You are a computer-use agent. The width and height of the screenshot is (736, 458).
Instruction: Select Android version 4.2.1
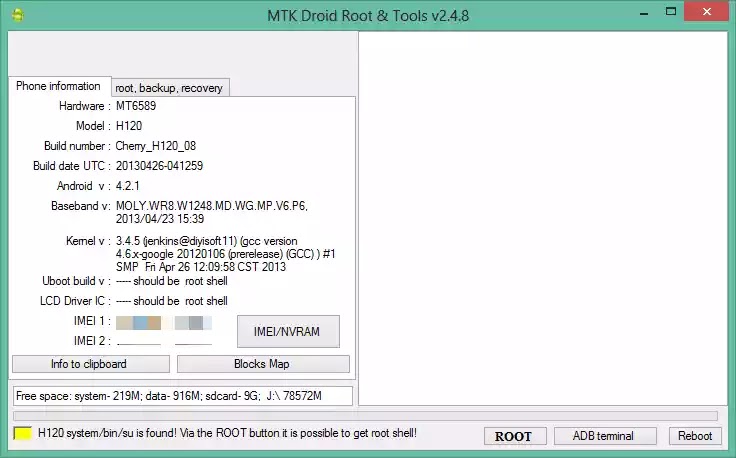(128, 186)
